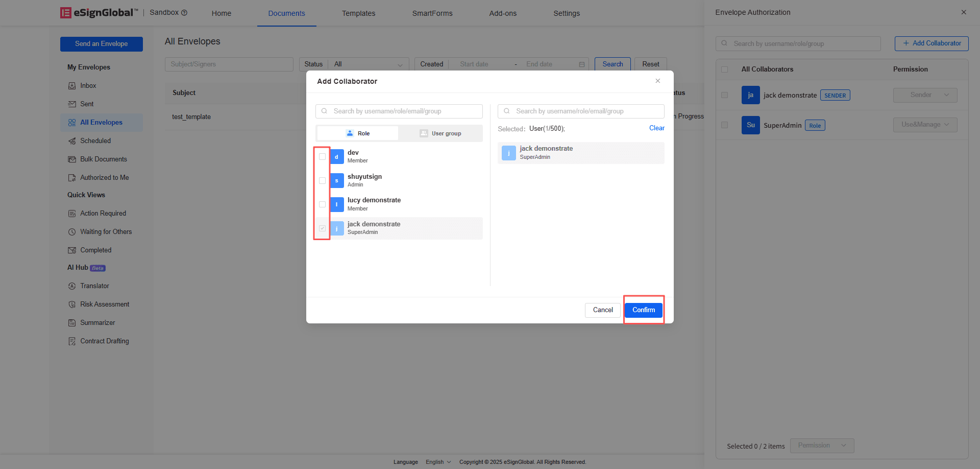Click the Sandbox help question icon

[184, 13]
